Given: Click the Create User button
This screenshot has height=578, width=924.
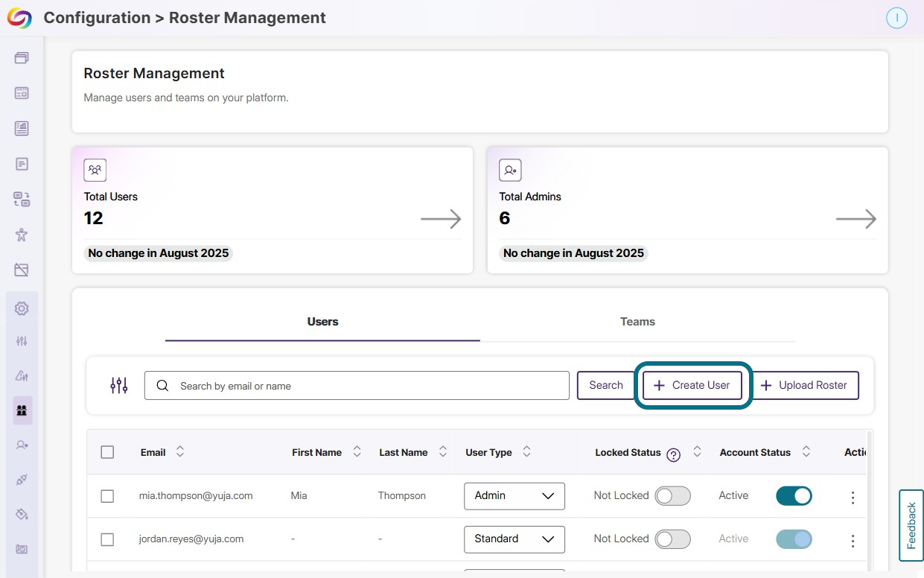Looking at the screenshot, I should tap(692, 385).
